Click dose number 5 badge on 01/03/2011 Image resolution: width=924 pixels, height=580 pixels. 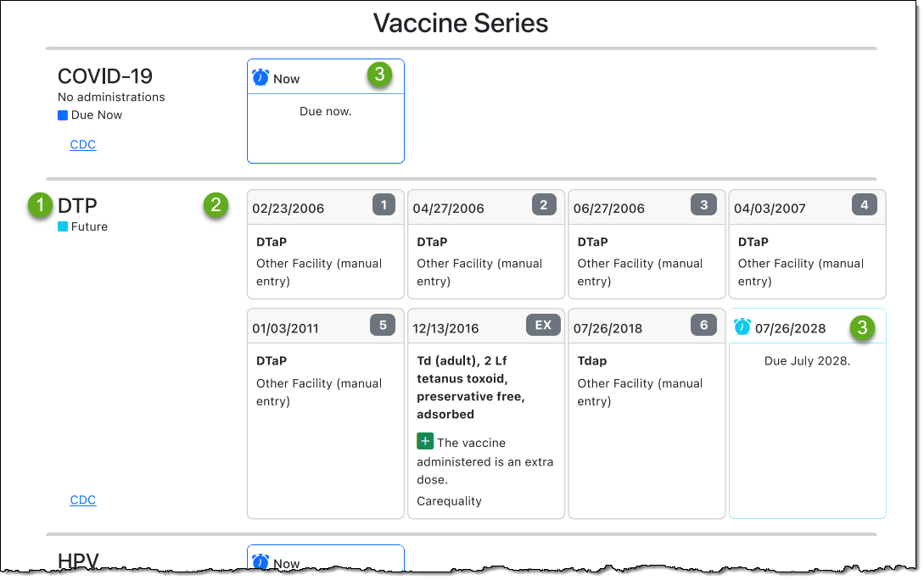384,325
